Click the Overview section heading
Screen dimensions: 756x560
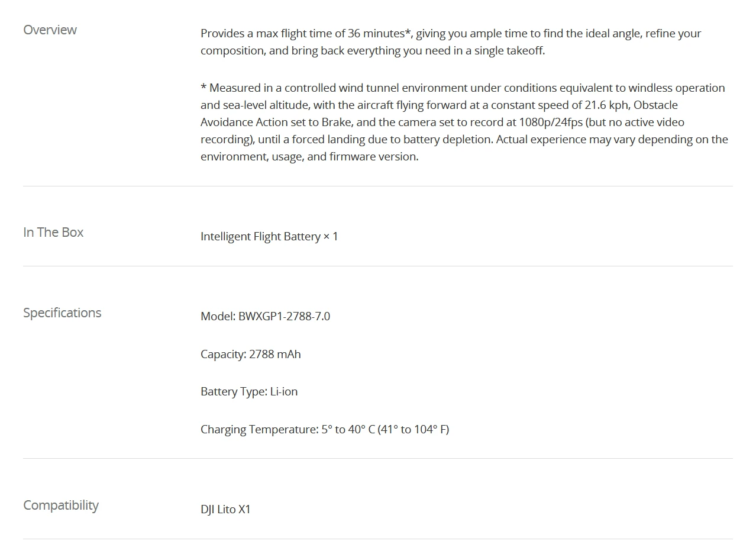tap(50, 30)
